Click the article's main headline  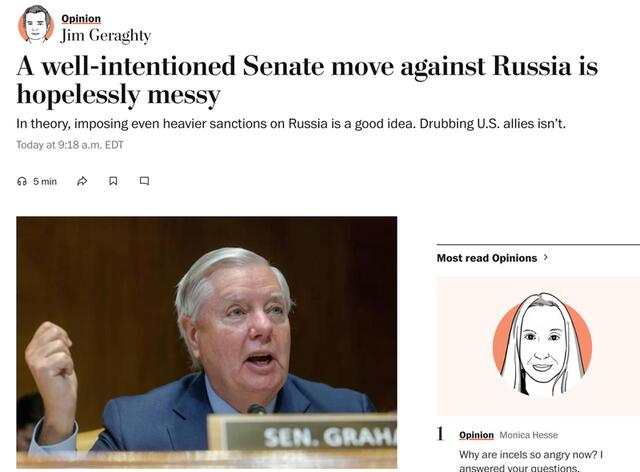[307, 81]
